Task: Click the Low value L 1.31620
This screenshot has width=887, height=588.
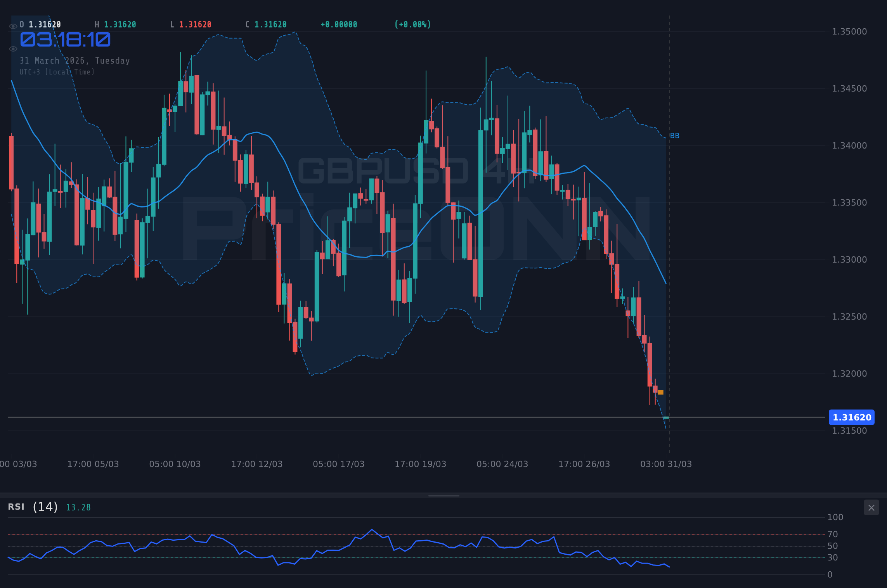Action: coord(191,24)
